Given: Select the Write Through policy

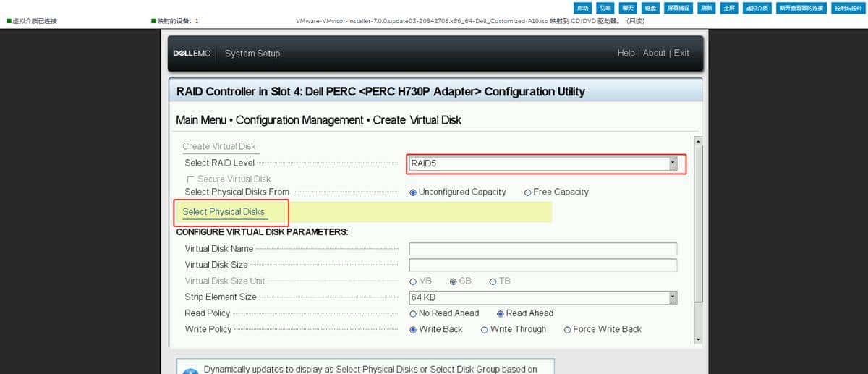Looking at the screenshot, I should pos(485,330).
